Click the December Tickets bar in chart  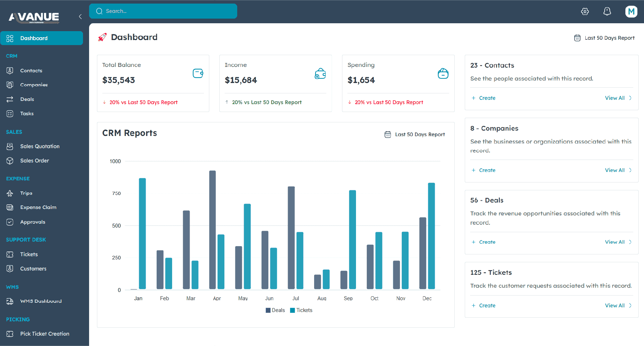point(431,236)
